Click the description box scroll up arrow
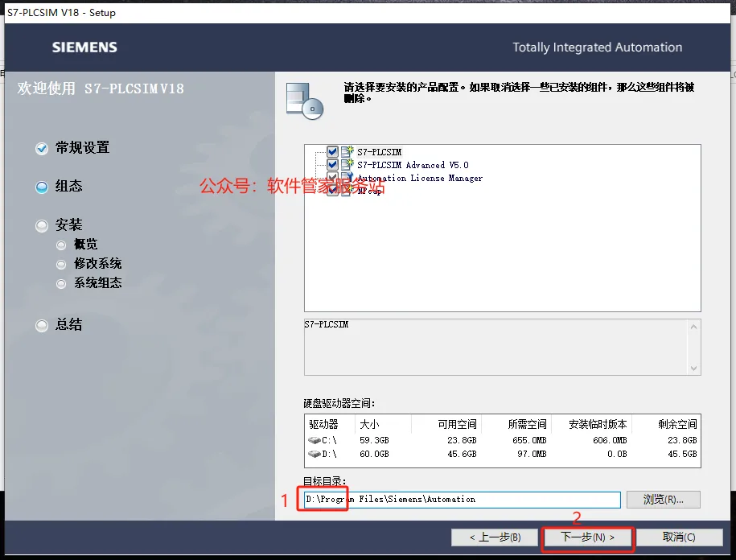 (693, 327)
